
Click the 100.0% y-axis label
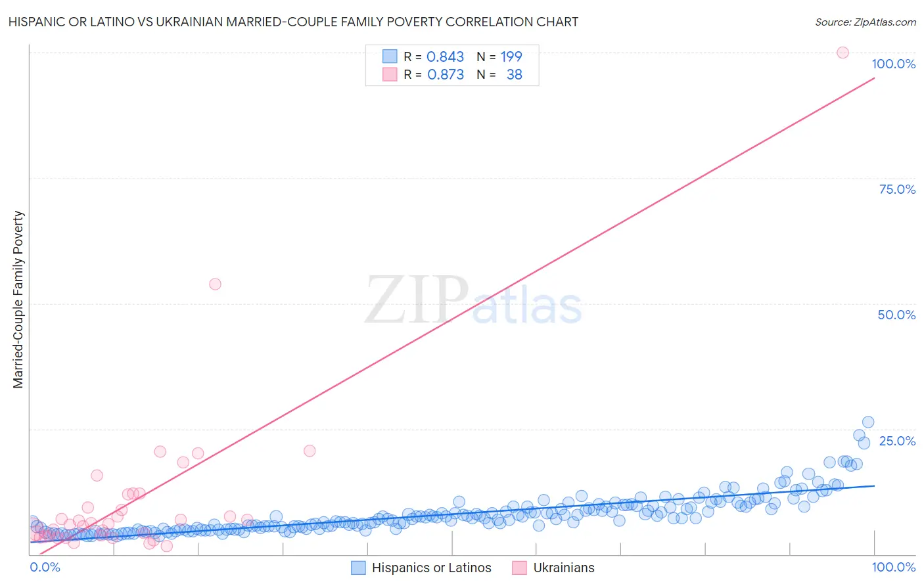click(894, 64)
